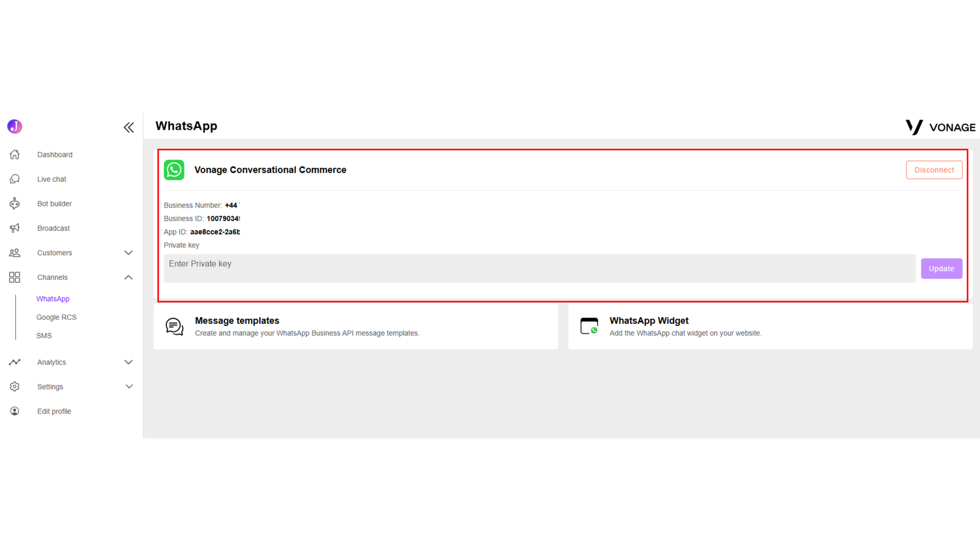Viewport: 980px width, 551px height.
Task: Click the Customers people icon
Action: (x=15, y=252)
